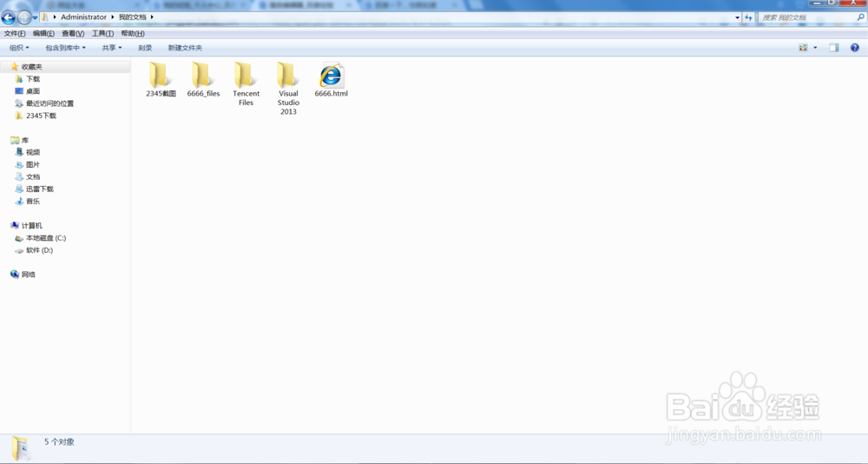Toggle the preview pane icon
The width and height of the screenshot is (868, 464).
click(833, 48)
